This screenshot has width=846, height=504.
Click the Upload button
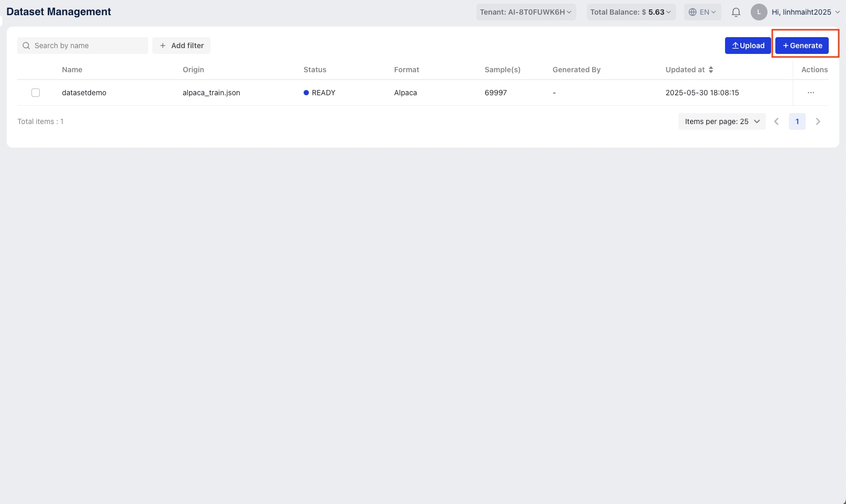pyautogui.click(x=748, y=46)
